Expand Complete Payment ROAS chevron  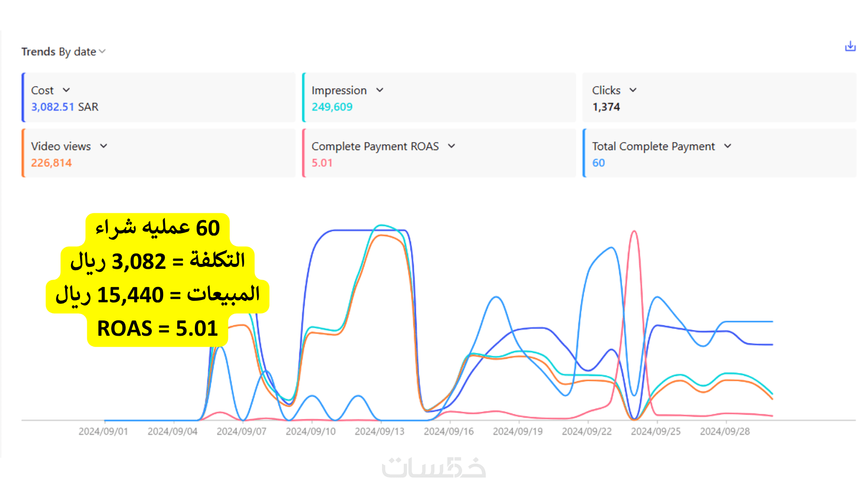(x=451, y=146)
